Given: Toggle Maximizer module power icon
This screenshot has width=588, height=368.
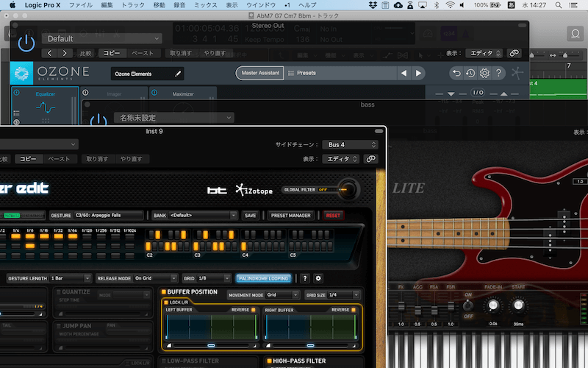Looking at the screenshot, I should 154,93.
